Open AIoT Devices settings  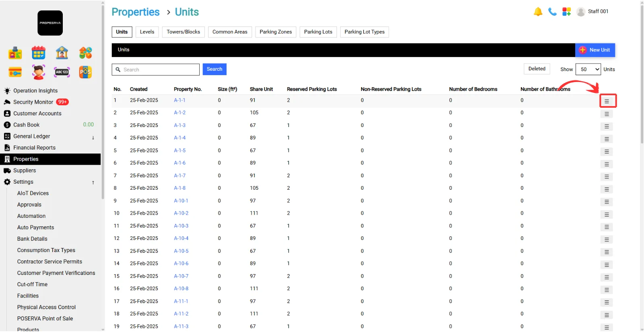pyautogui.click(x=33, y=193)
